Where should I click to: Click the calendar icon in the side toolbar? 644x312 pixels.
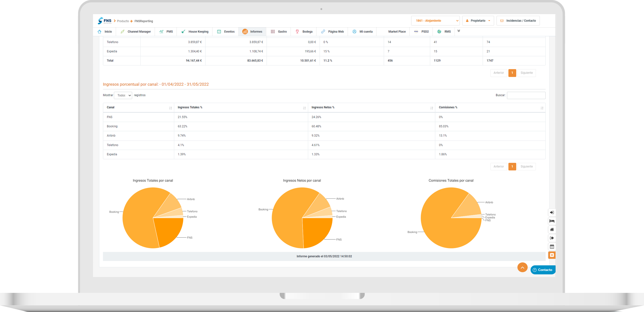click(552, 246)
